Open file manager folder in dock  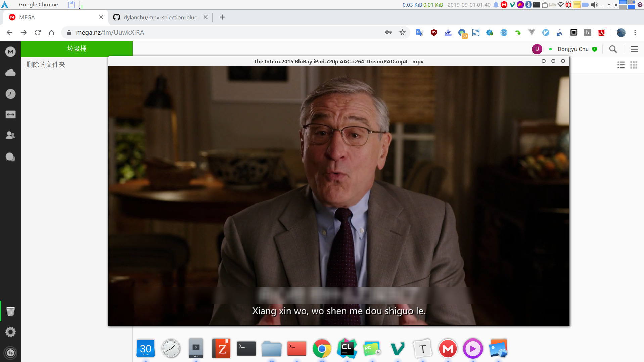pos(272,349)
